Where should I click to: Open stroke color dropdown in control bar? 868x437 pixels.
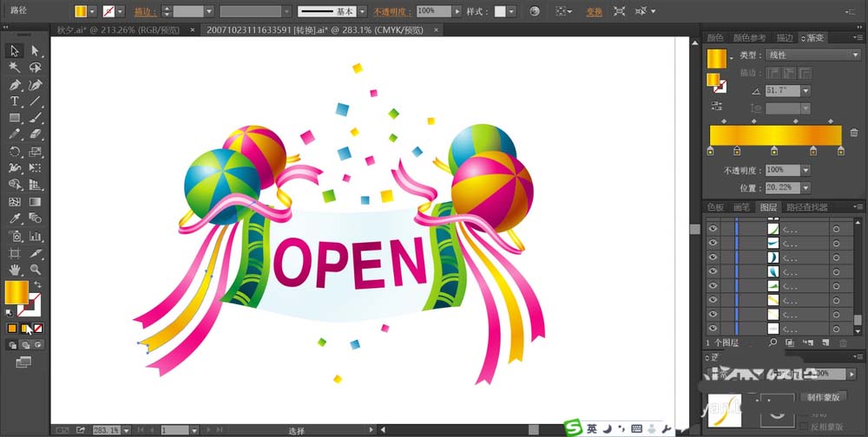120,11
